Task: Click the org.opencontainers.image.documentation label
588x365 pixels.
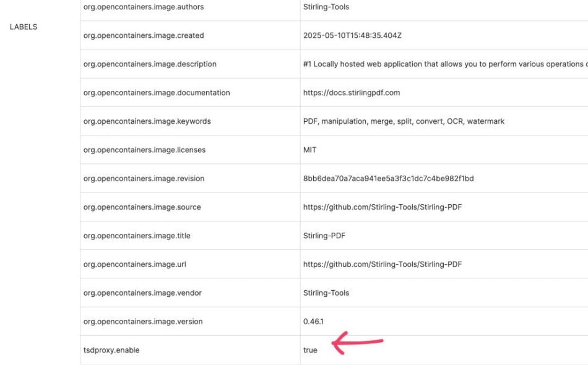Action: click(x=157, y=93)
